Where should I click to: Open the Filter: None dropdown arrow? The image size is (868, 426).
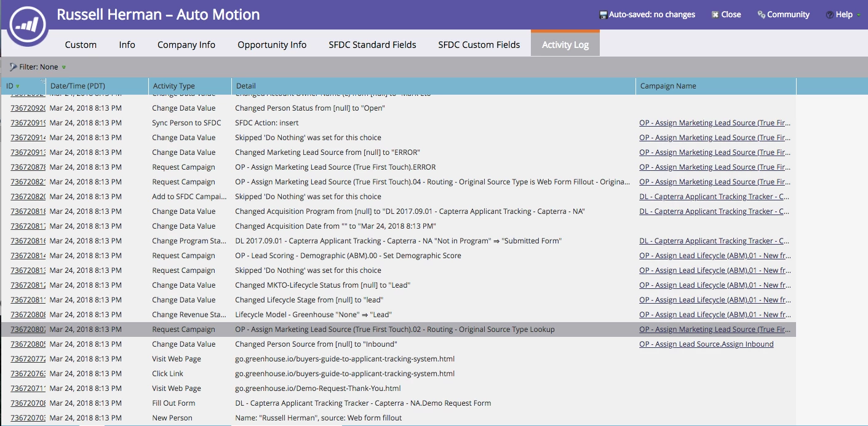[64, 67]
